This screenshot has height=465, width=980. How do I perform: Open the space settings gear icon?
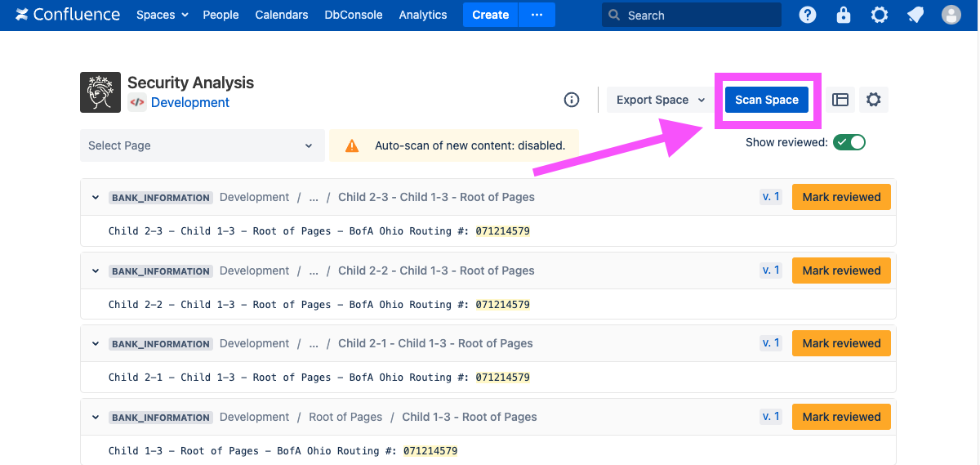pos(874,100)
